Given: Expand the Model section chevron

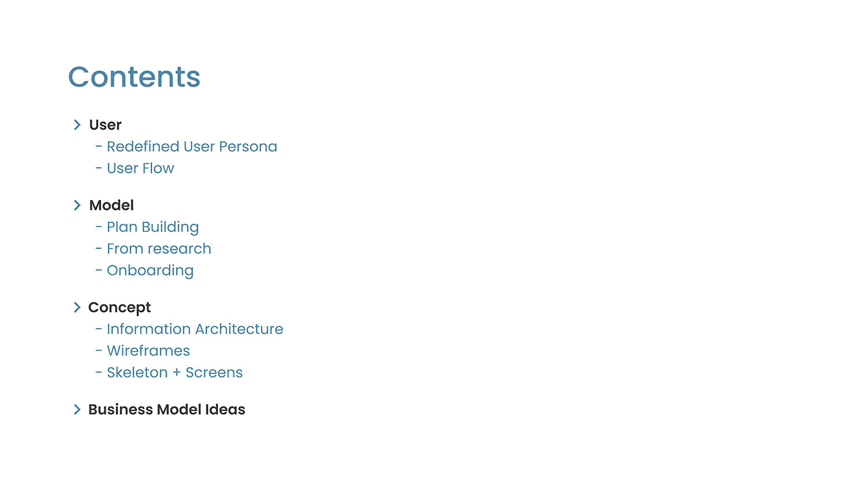Looking at the screenshot, I should point(77,205).
